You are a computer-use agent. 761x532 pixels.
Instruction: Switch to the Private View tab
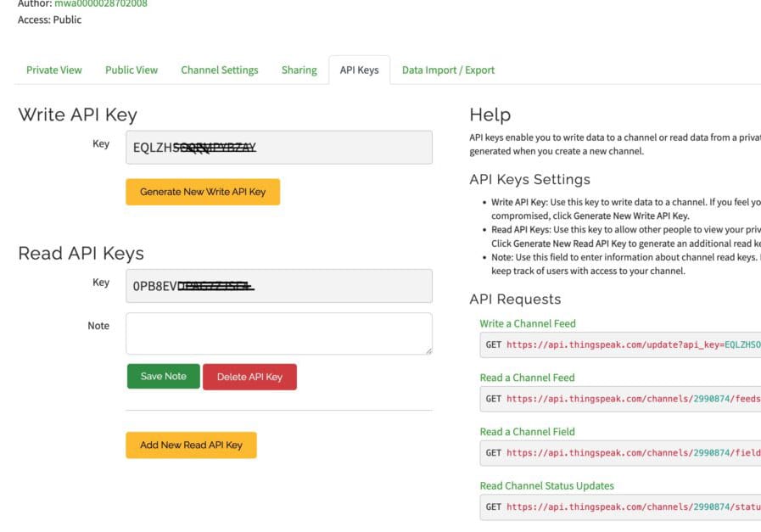point(53,70)
